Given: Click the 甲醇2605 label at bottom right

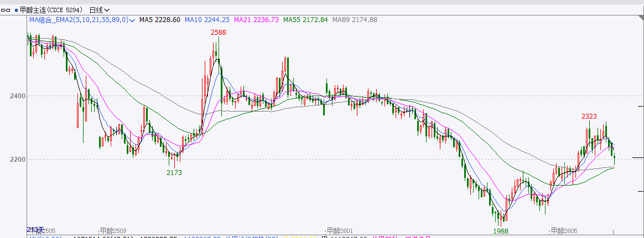Looking at the screenshot, I should [x=563, y=230].
